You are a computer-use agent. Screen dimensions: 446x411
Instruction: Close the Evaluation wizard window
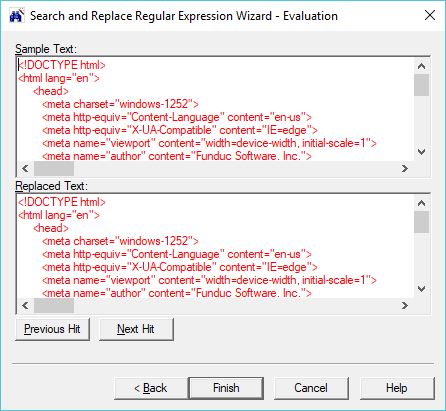[x=430, y=15]
